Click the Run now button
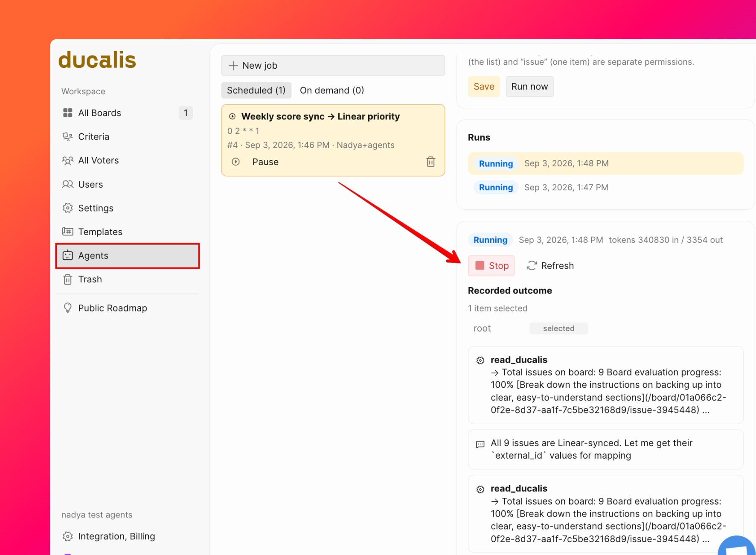756x555 pixels. (x=529, y=87)
